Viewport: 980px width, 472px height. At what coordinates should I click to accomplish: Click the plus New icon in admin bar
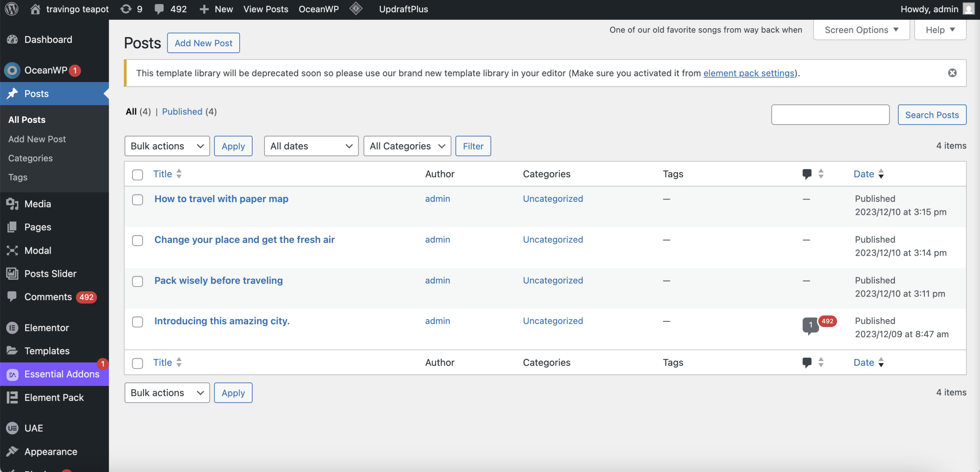point(204,9)
